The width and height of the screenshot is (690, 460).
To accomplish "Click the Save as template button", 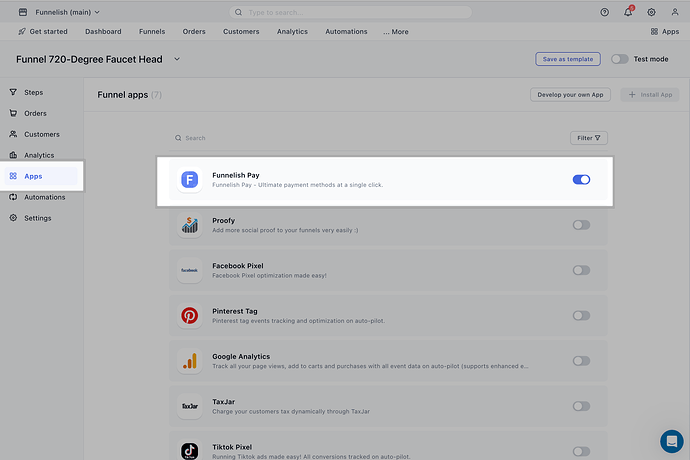I will tap(568, 59).
